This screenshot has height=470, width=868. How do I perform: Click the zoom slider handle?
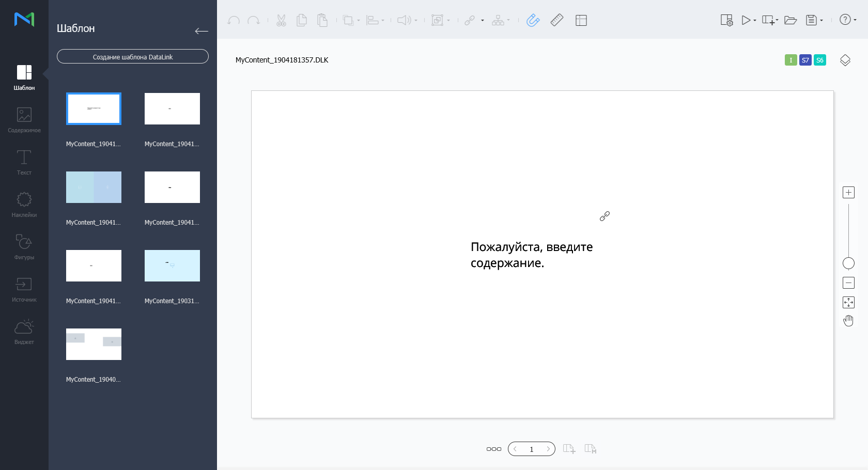tap(848, 263)
